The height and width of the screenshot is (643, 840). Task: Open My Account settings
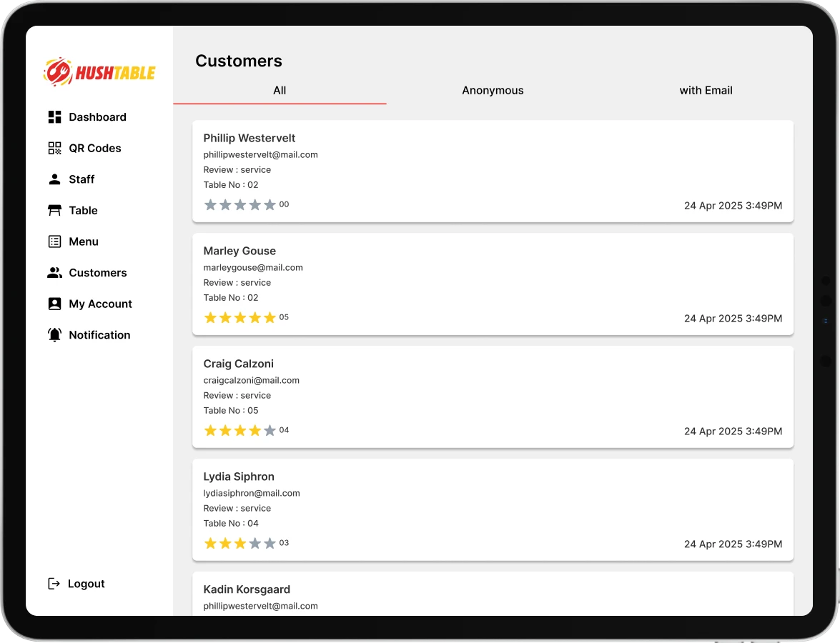pyautogui.click(x=100, y=304)
